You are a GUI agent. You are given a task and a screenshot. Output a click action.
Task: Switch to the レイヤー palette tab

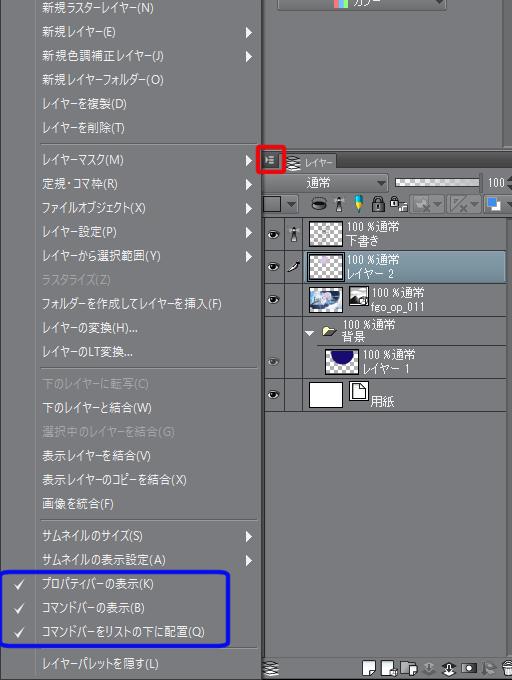tap(311, 162)
